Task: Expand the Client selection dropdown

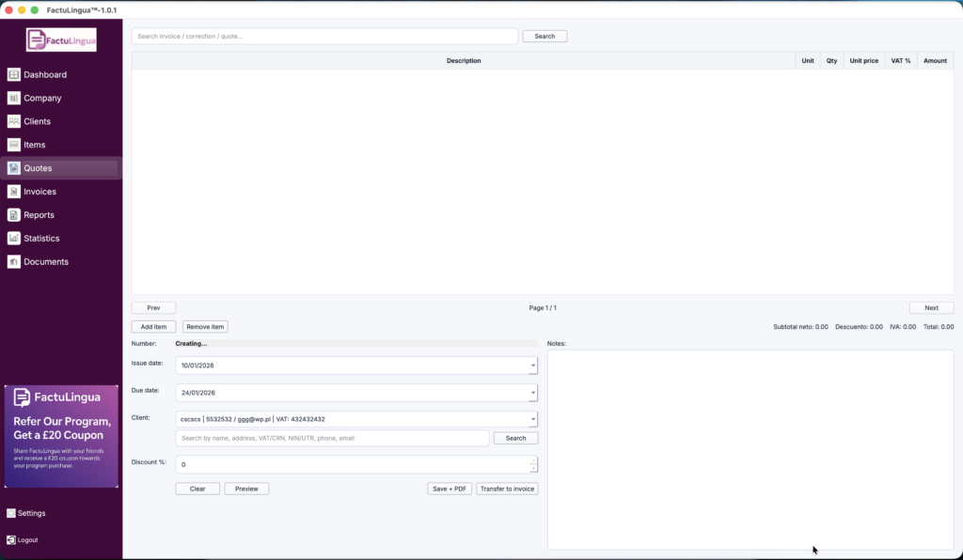Action: pos(532,419)
